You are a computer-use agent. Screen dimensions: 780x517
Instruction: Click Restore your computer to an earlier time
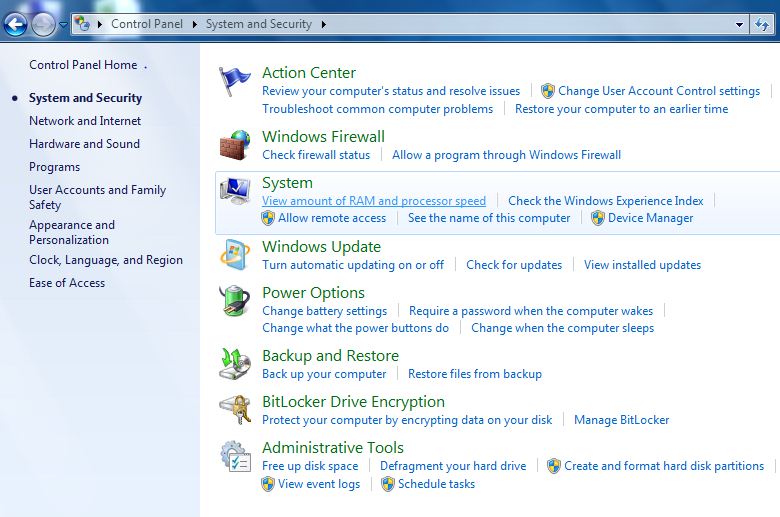coord(621,109)
